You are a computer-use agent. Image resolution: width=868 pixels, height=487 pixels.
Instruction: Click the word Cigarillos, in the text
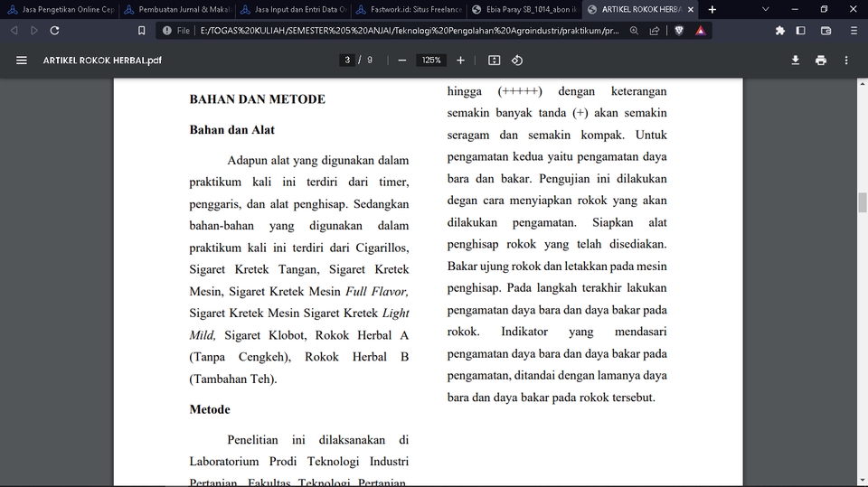382,248
